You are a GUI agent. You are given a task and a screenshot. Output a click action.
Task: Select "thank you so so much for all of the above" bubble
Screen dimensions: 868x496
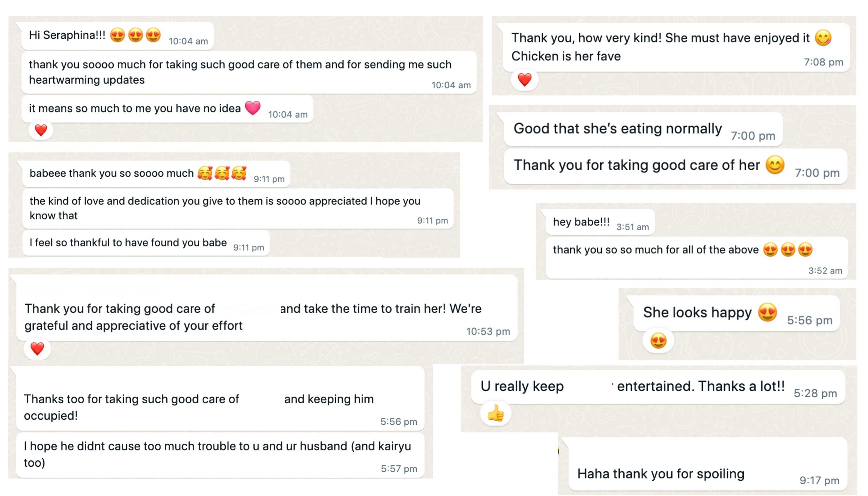point(696,257)
